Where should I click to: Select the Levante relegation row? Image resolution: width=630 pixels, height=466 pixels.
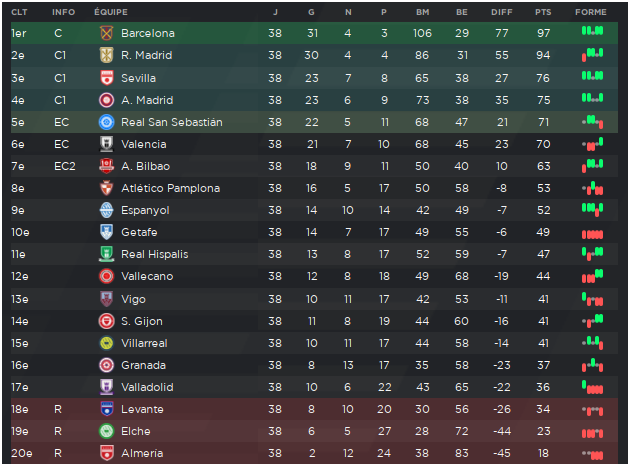(x=314, y=409)
